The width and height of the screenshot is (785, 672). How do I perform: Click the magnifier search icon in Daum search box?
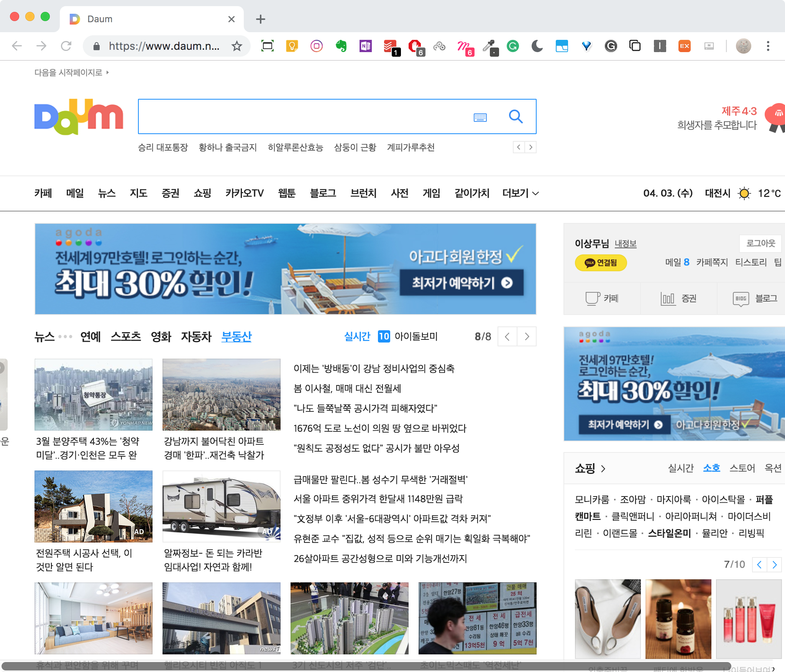[516, 116]
